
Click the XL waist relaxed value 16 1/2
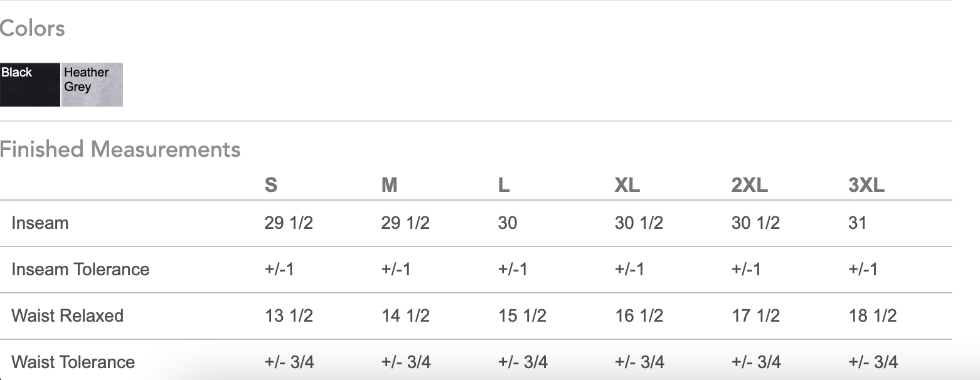[x=639, y=315]
